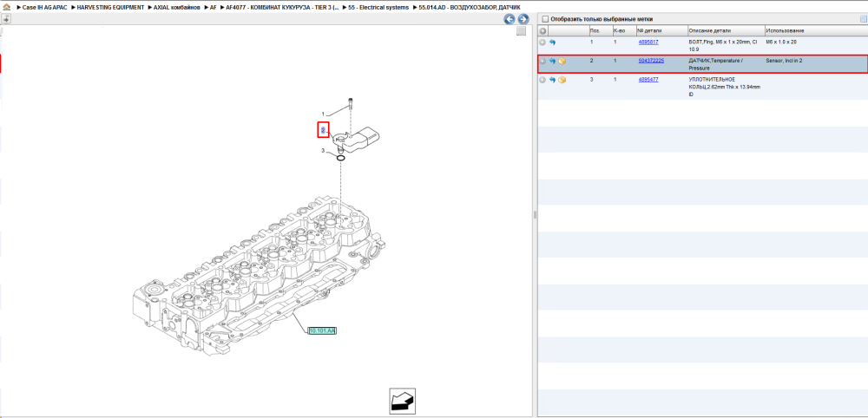Click the yellow box icon in row 4895477
868x418 pixels.
tap(562, 80)
